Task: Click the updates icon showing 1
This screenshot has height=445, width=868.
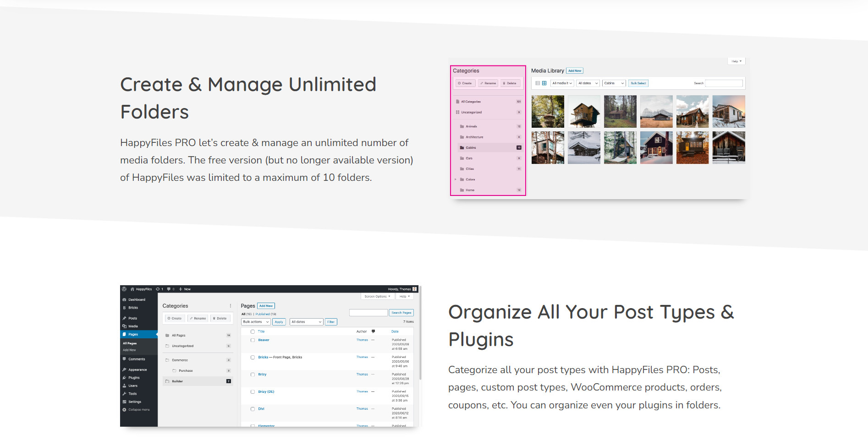Action: click(158, 289)
